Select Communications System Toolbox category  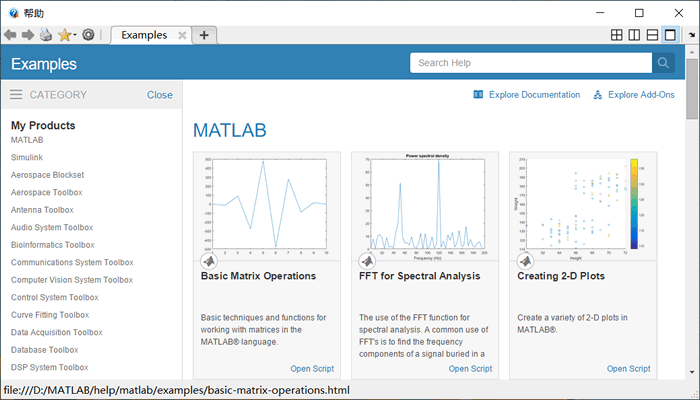72,262
